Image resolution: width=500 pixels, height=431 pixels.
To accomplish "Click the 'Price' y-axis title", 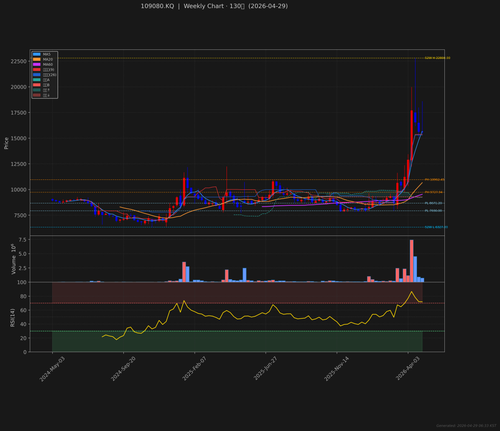I will click(x=6, y=143).
